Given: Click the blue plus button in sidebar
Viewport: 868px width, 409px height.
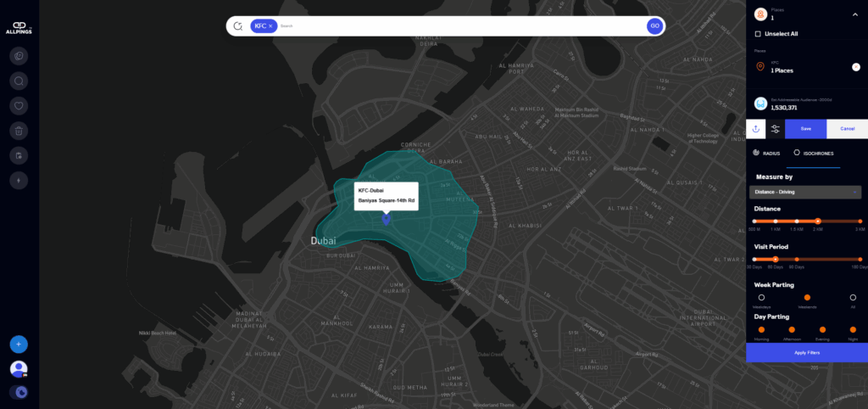Looking at the screenshot, I should click(x=19, y=345).
